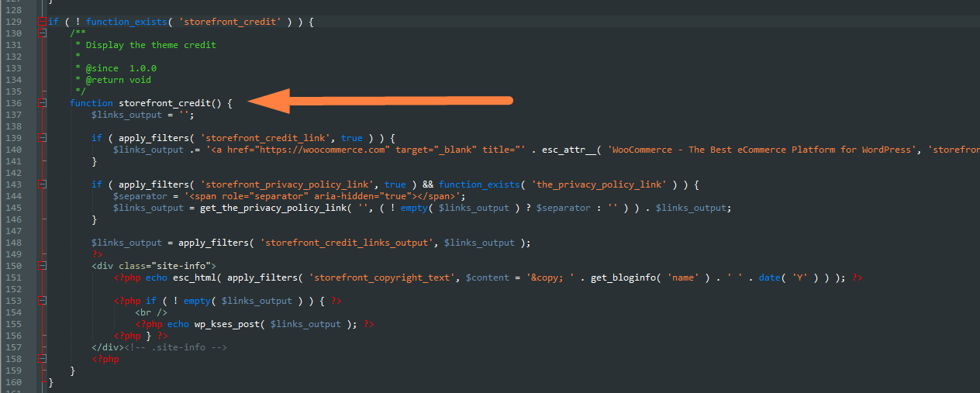980x393 pixels.
Task: Click line number 148 in the margin
Action: click(13, 243)
